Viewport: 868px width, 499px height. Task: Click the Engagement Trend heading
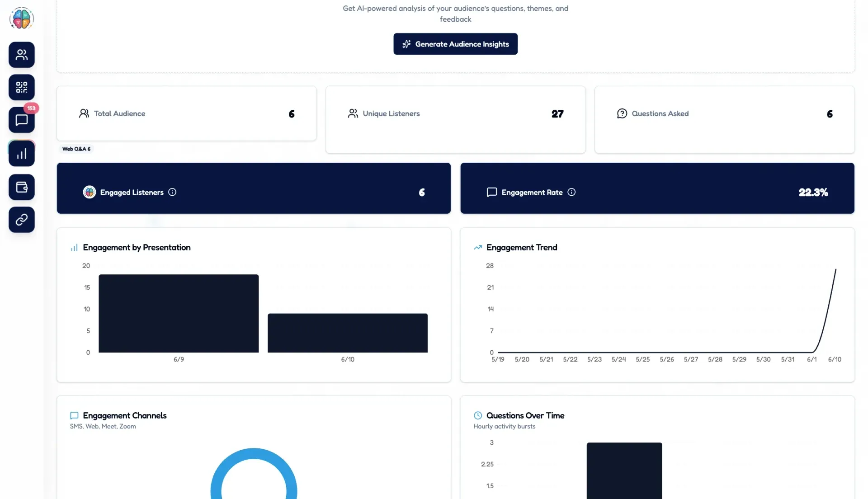pyautogui.click(x=522, y=247)
